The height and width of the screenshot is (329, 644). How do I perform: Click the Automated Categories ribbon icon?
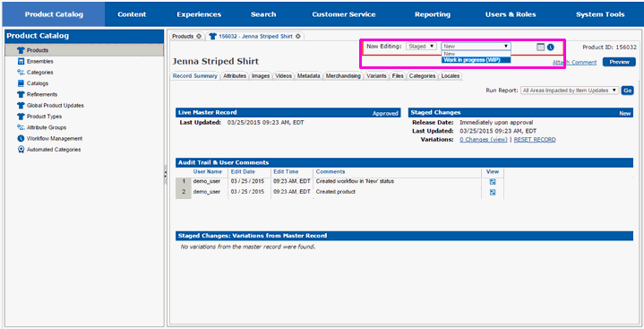[x=21, y=150]
